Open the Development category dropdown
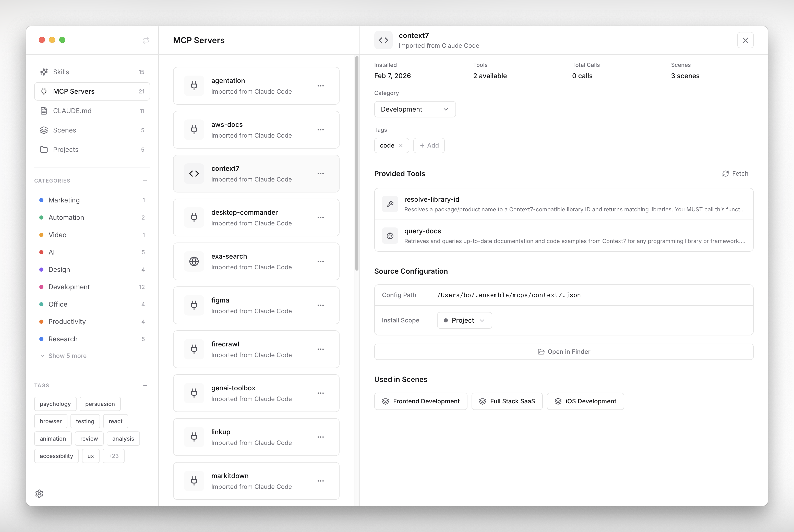The image size is (794, 532). click(x=415, y=109)
